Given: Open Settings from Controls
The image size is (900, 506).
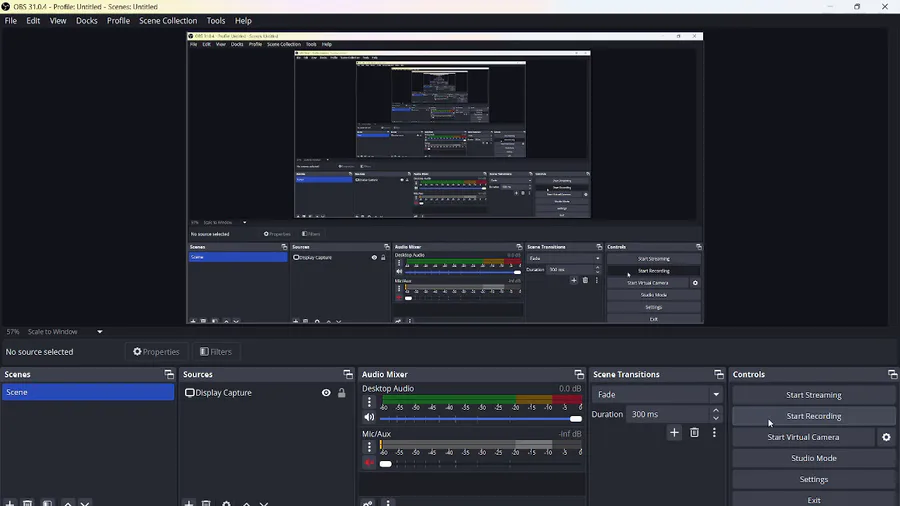Looking at the screenshot, I should click(x=813, y=479).
